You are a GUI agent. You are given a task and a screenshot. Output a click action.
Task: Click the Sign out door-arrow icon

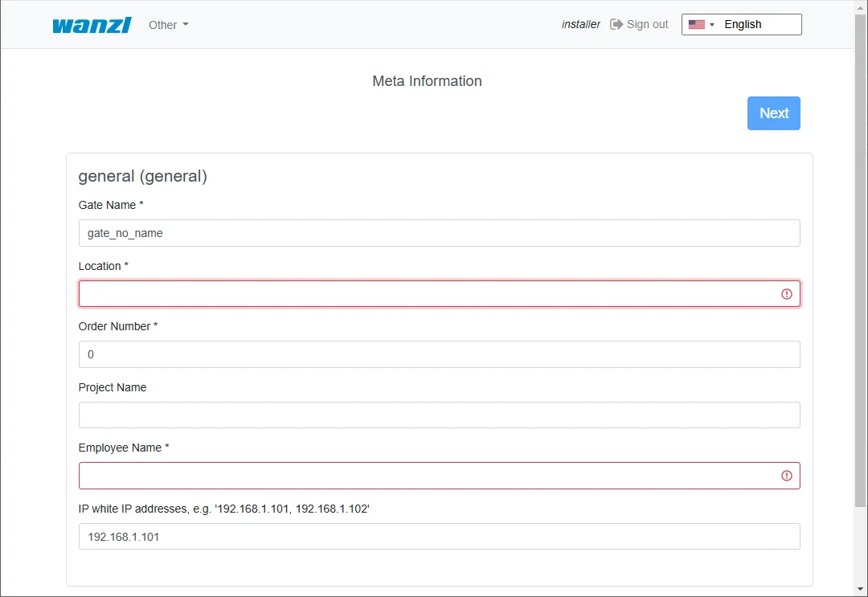click(616, 24)
